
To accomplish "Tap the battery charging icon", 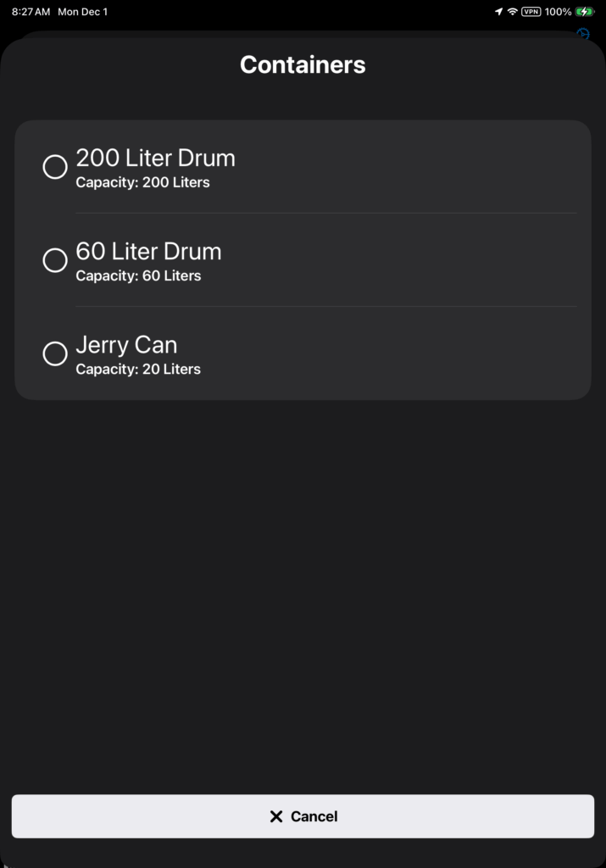I will click(x=585, y=12).
